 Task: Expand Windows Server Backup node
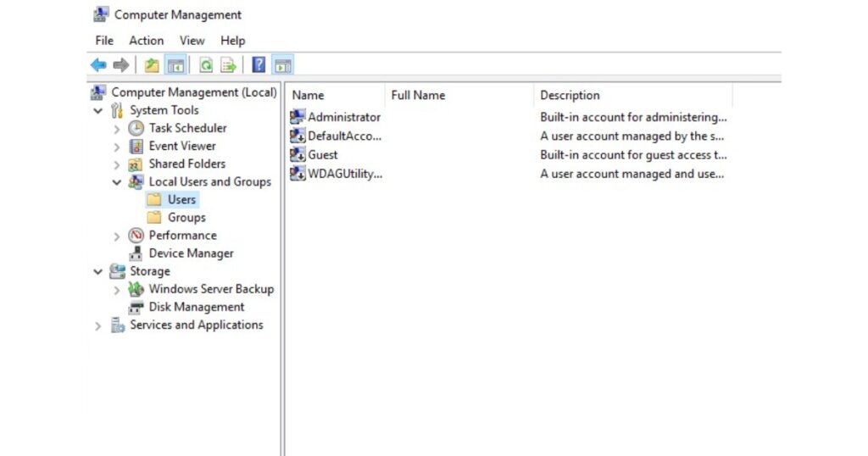[117, 290]
